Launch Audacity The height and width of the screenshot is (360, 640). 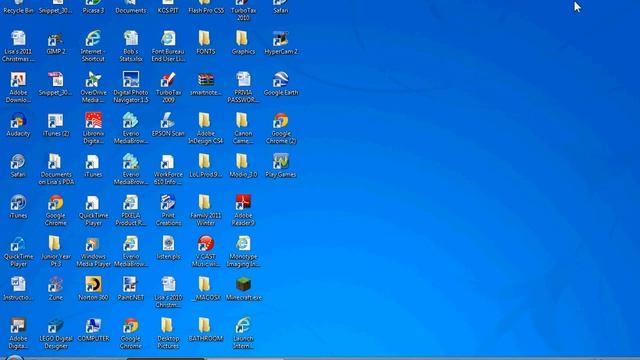[18, 124]
